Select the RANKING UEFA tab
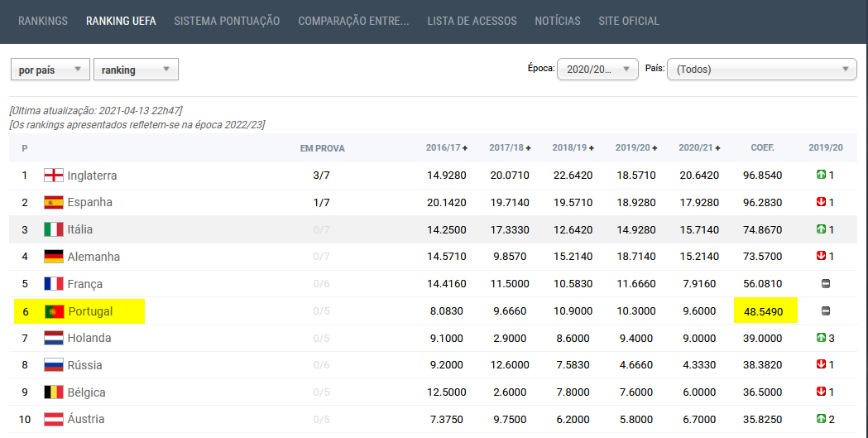This screenshot has height=438, width=868. click(121, 21)
